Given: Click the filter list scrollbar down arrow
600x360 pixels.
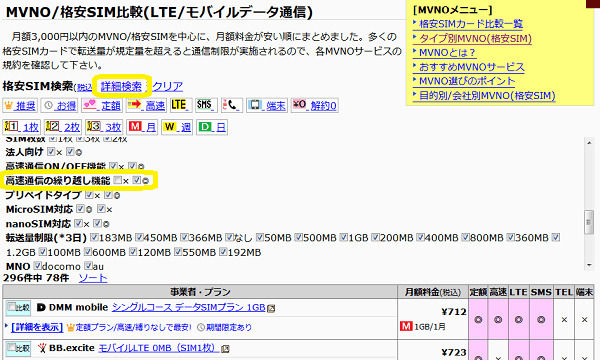Looking at the screenshot, I should [x=589, y=265].
